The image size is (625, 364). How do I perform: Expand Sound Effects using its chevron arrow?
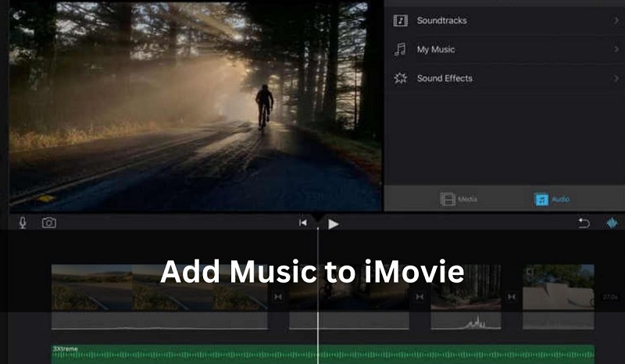click(616, 78)
